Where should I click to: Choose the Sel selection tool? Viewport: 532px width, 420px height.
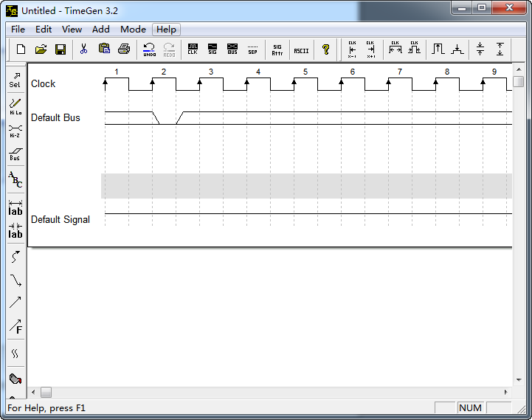point(15,80)
